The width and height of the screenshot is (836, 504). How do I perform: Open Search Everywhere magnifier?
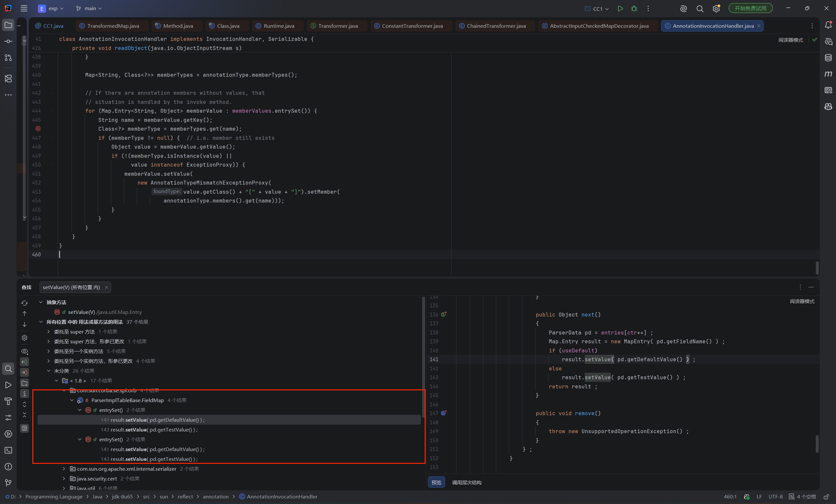[700, 8]
